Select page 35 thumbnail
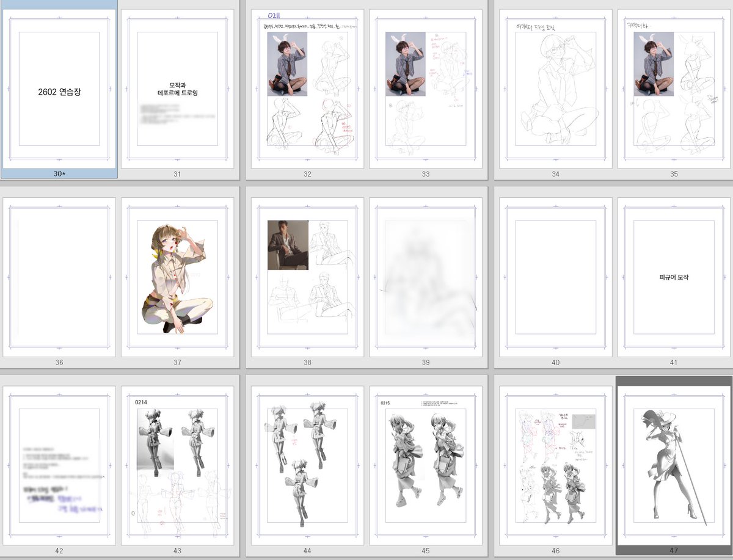Screen dimensions: 733x560 (x=674, y=89)
